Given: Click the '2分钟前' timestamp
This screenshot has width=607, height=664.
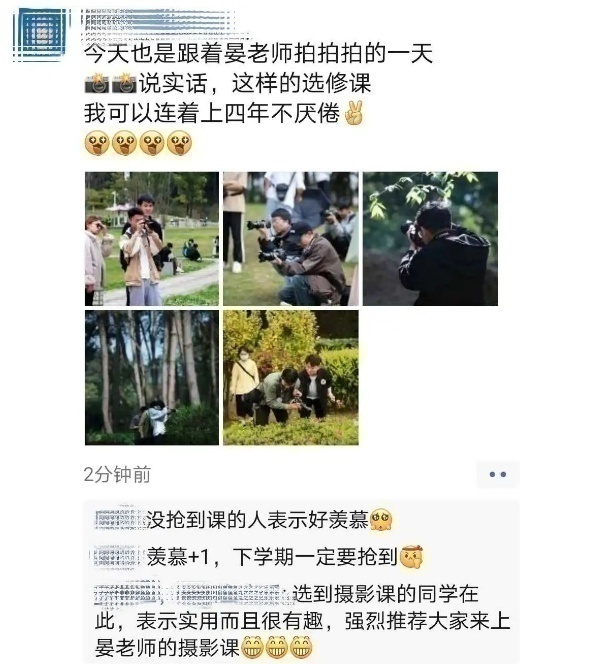Looking at the screenshot, I should pyautogui.click(x=117, y=474).
